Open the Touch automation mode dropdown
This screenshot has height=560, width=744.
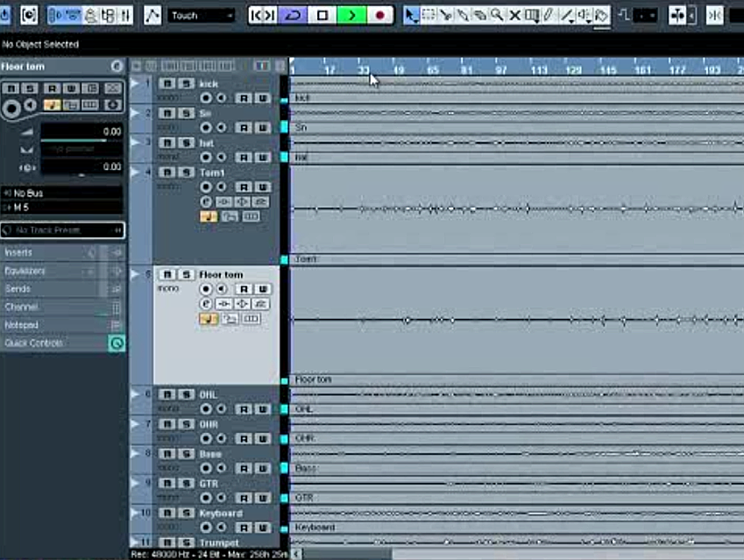click(202, 16)
